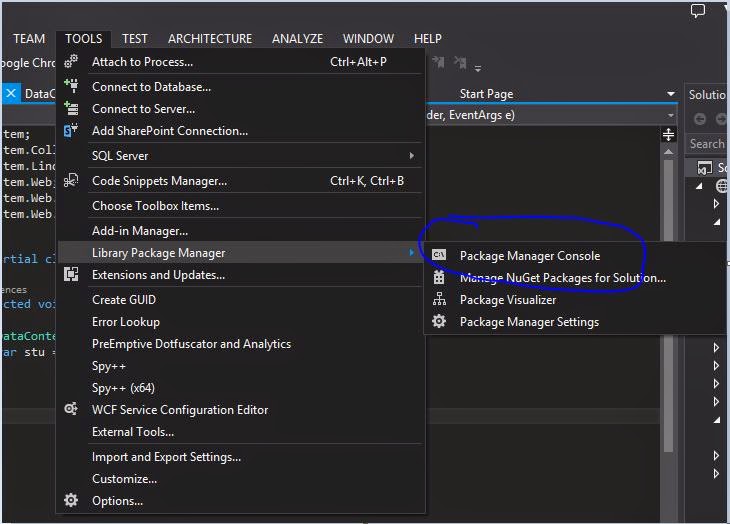Close the open DataC document tab
Image resolution: width=730 pixels, height=524 pixels.
[x=11, y=94]
